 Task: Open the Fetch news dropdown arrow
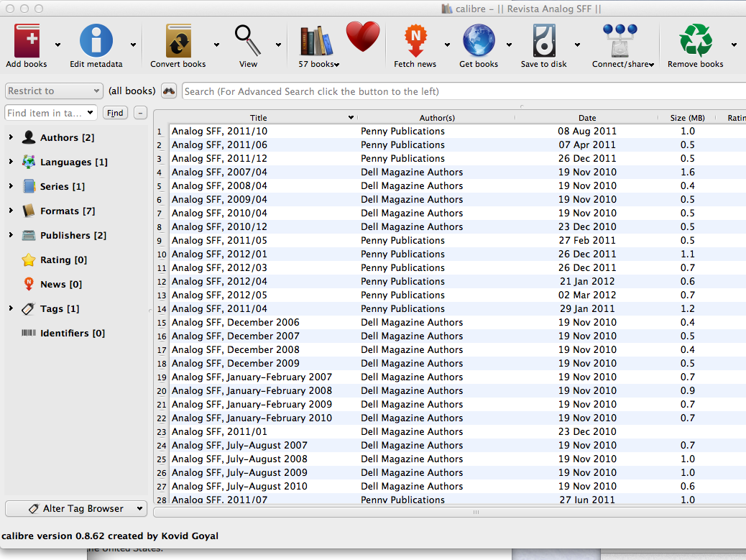pyautogui.click(x=447, y=45)
